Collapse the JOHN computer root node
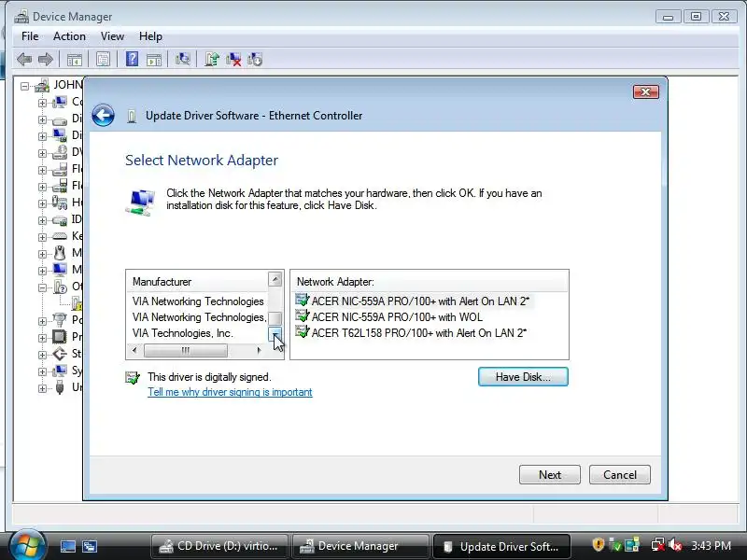 tap(25, 86)
